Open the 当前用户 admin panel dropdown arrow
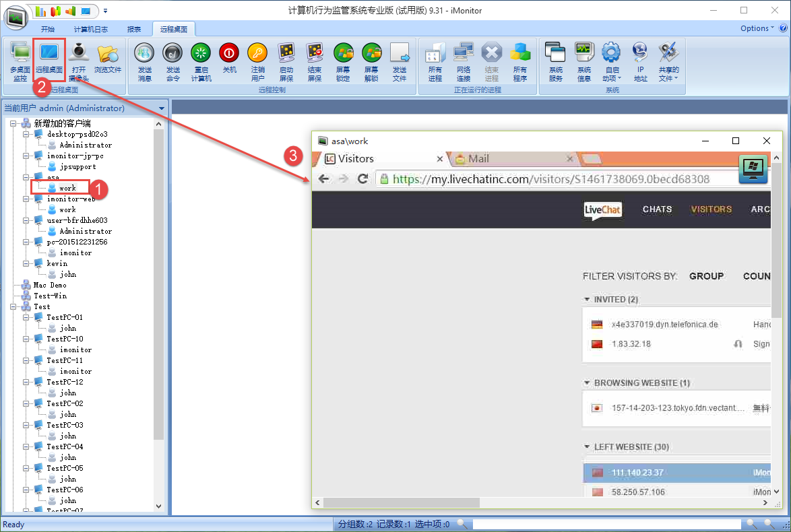This screenshot has height=532, width=791. coord(162,108)
